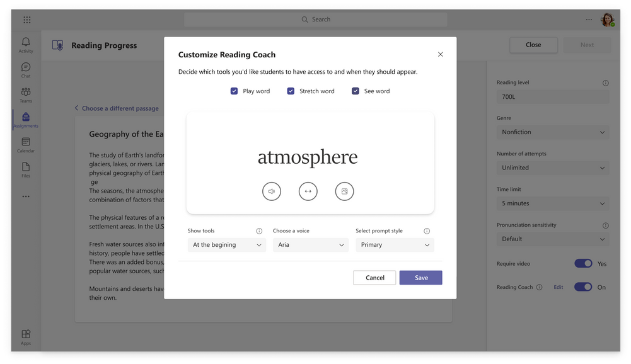Go back via Choose a different passage
Viewport: 631px width, 364px height.
(x=117, y=108)
